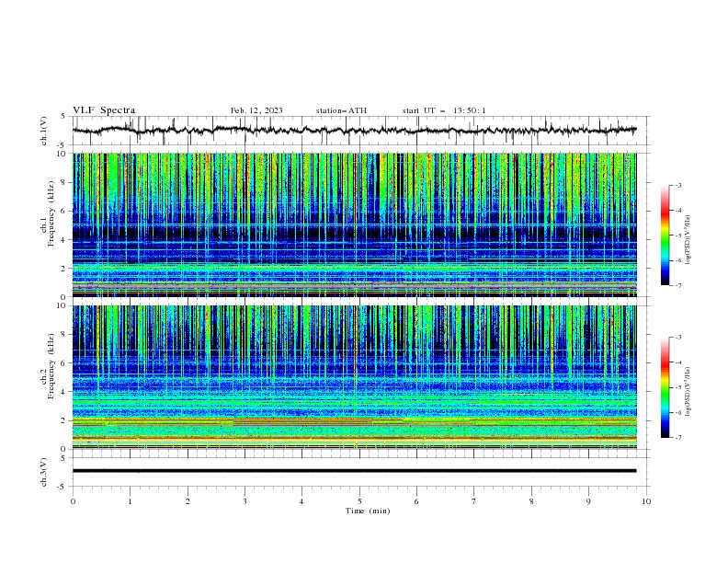Click the time axis tick label '0'
728x563 pixels.
tap(73, 501)
